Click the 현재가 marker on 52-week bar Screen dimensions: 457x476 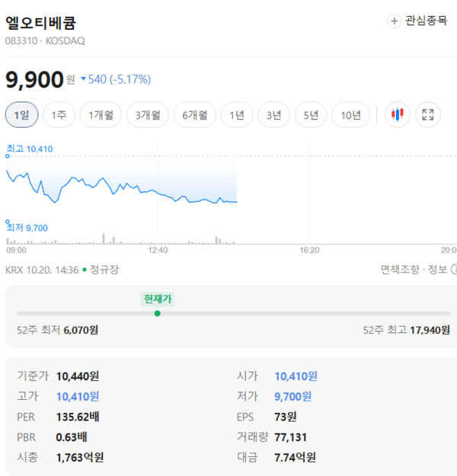point(158,299)
